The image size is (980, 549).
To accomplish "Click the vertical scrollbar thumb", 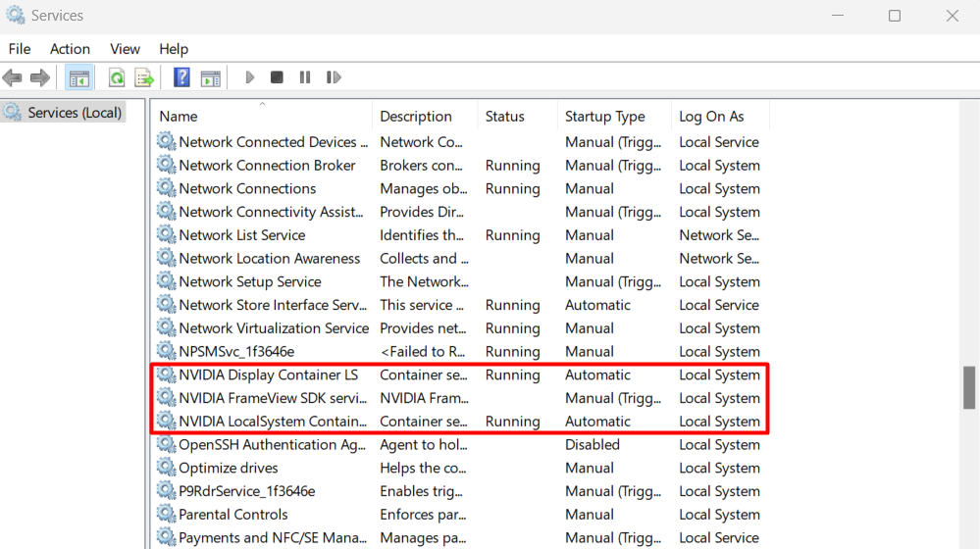I will coord(969,387).
